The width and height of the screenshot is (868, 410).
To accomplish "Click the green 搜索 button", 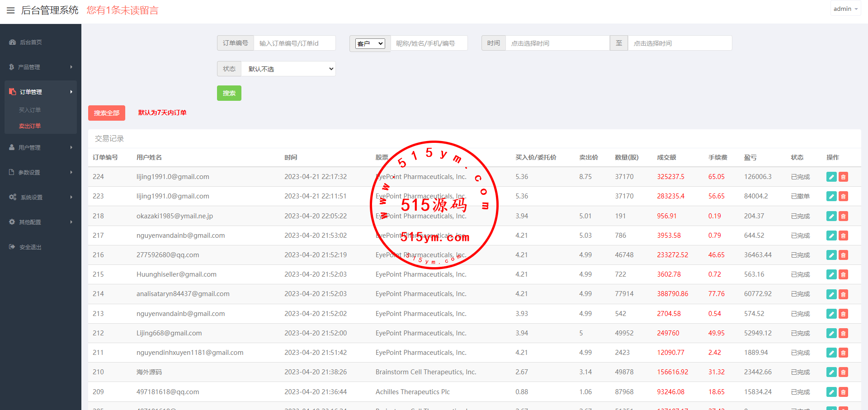I will [229, 93].
